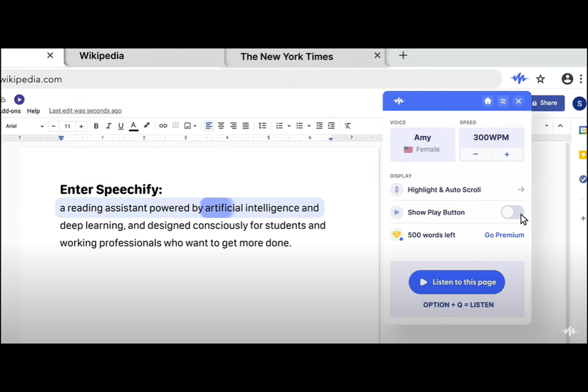Decrease font size with minus button
588x392 pixels.
(53, 126)
